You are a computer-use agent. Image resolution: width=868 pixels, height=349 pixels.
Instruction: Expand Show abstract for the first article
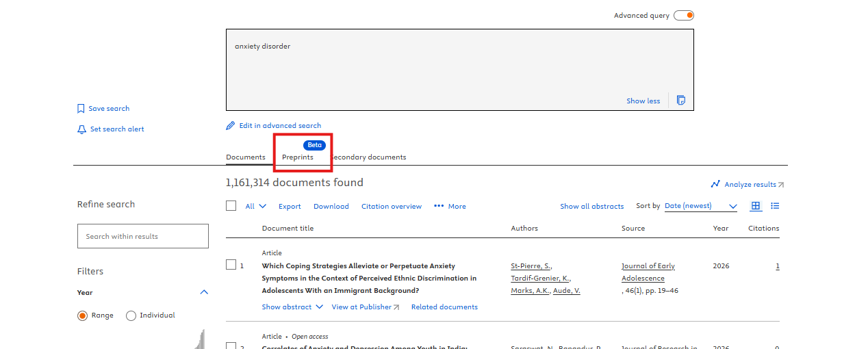[x=292, y=307]
